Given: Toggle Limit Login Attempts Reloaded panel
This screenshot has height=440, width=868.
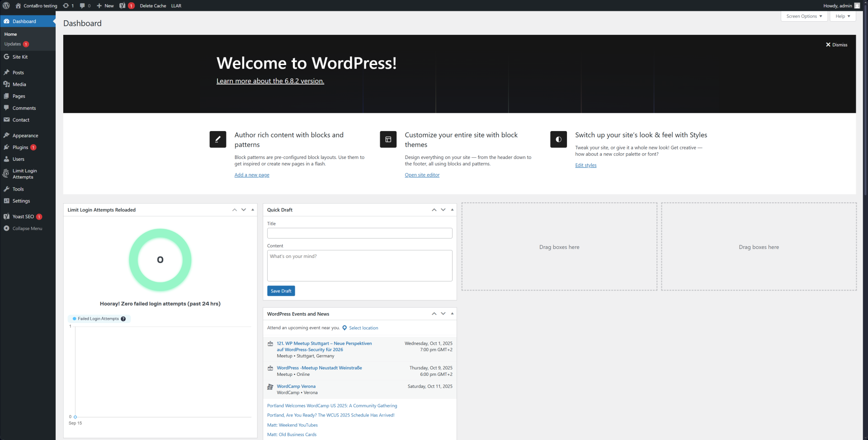Looking at the screenshot, I should point(253,210).
